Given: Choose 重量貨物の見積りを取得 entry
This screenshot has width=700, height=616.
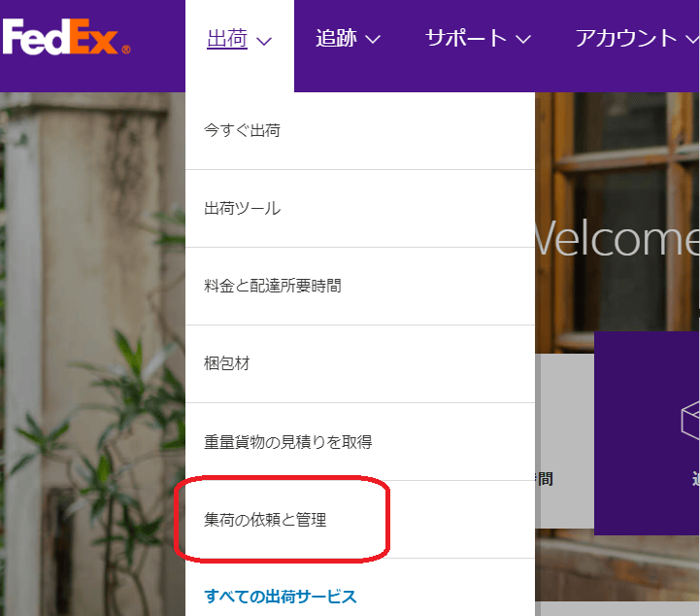Looking at the screenshot, I should (x=360, y=442).
